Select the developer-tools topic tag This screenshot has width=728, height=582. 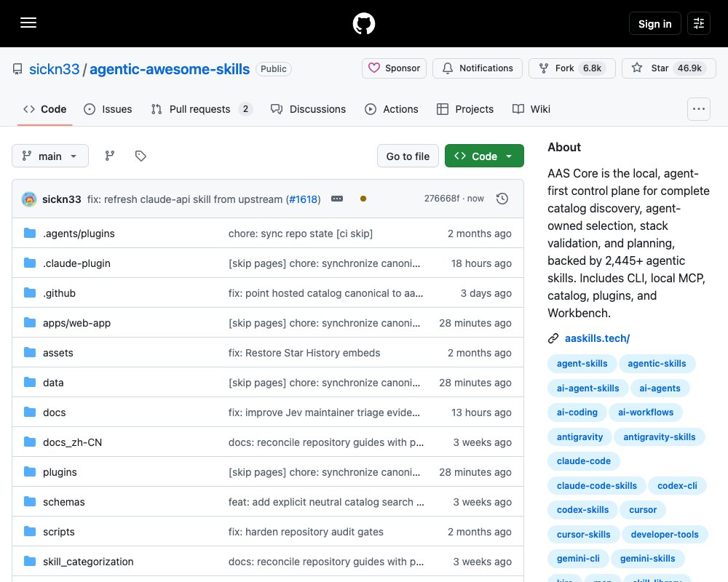click(x=665, y=534)
